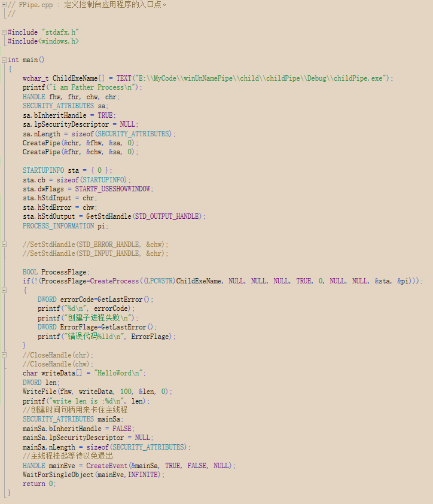This screenshot has width=433, height=504.
Task: Click the commented SetStdHandle(STD_INPUT_HANDLE line
Action: [95, 253]
